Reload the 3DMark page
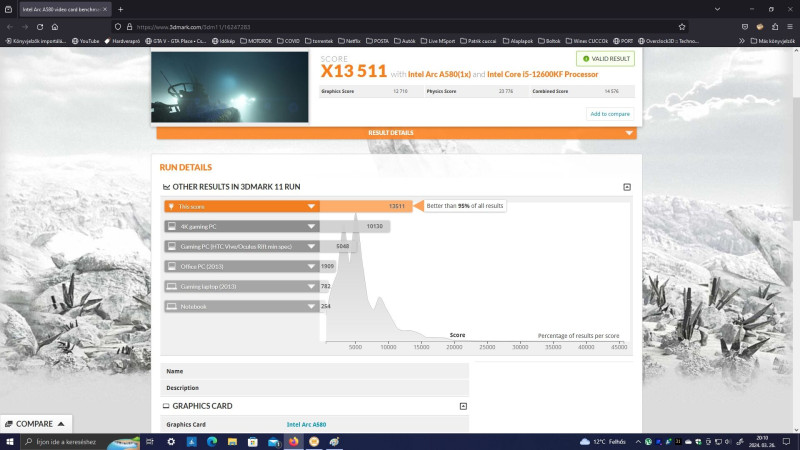Viewport: 800px width, 450px height. click(40, 27)
